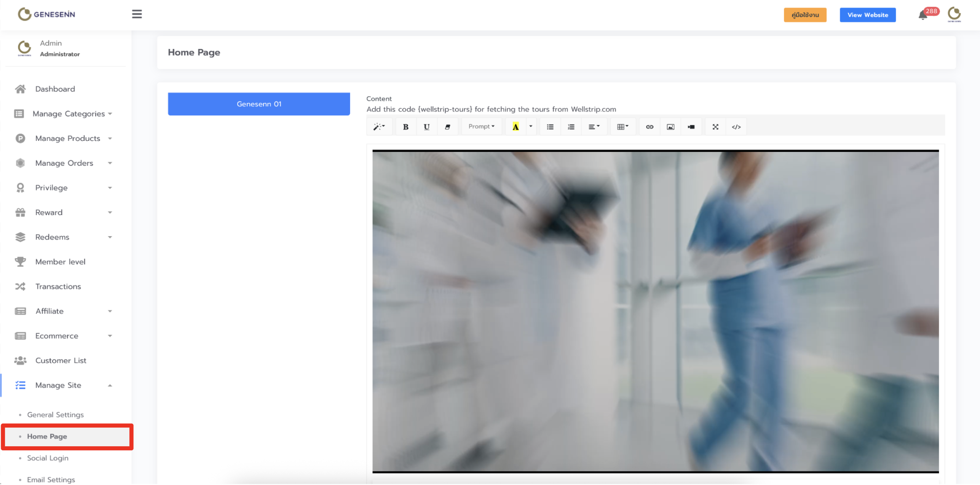
Task: Insert video via the camera icon
Action: tap(691, 127)
